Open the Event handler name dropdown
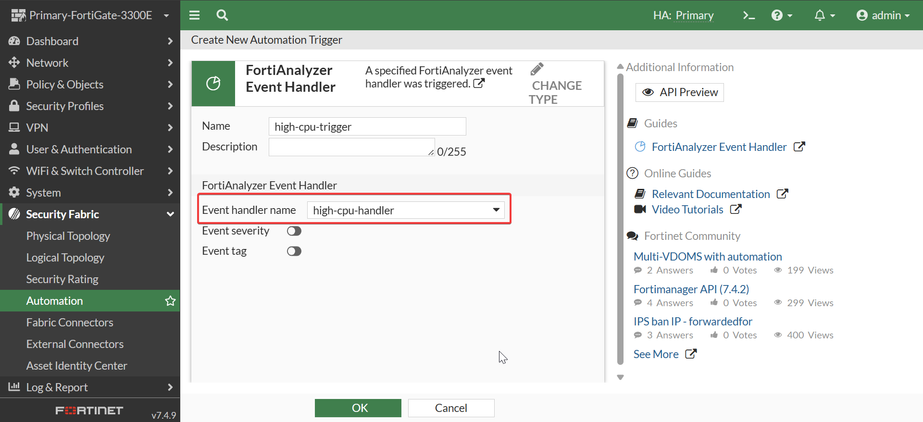 [406, 210]
